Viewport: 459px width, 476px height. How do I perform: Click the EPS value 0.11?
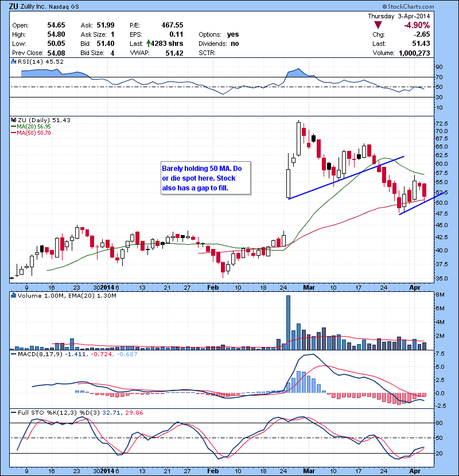(x=176, y=34)
